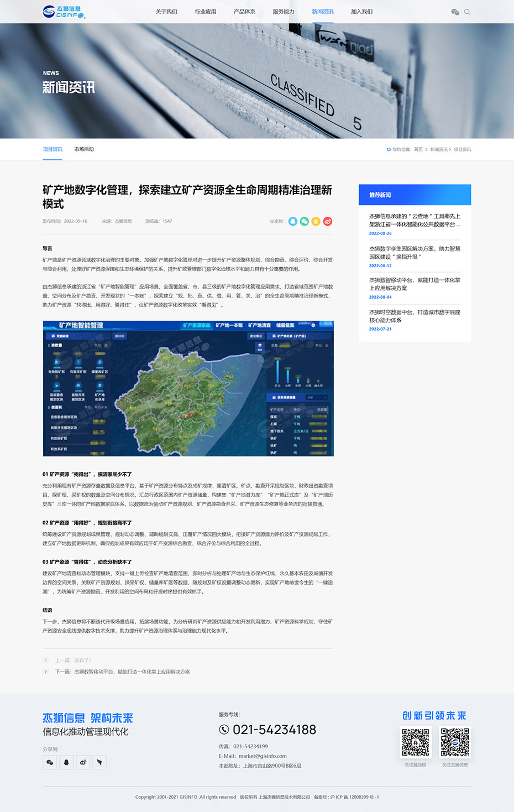Viewport: 514px width, 812px height.
Task: Share article to WeChat green icon
Action: point(304,221)
